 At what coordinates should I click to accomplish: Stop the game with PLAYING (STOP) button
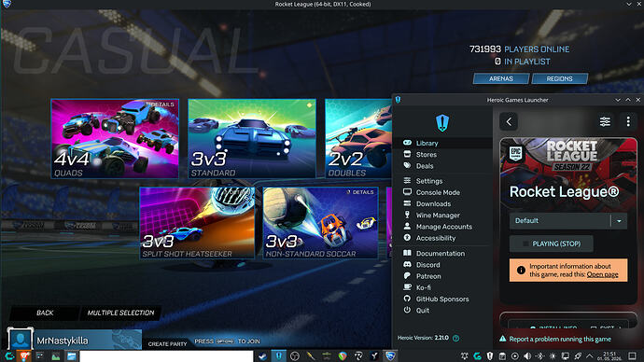(x=552, y=244)
